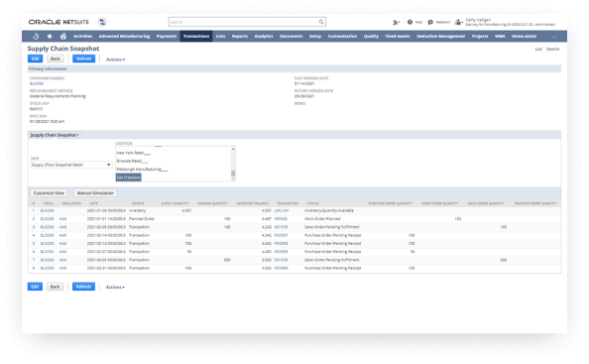
Task: Open the Demo Assist menu
Action: (524, 36)
